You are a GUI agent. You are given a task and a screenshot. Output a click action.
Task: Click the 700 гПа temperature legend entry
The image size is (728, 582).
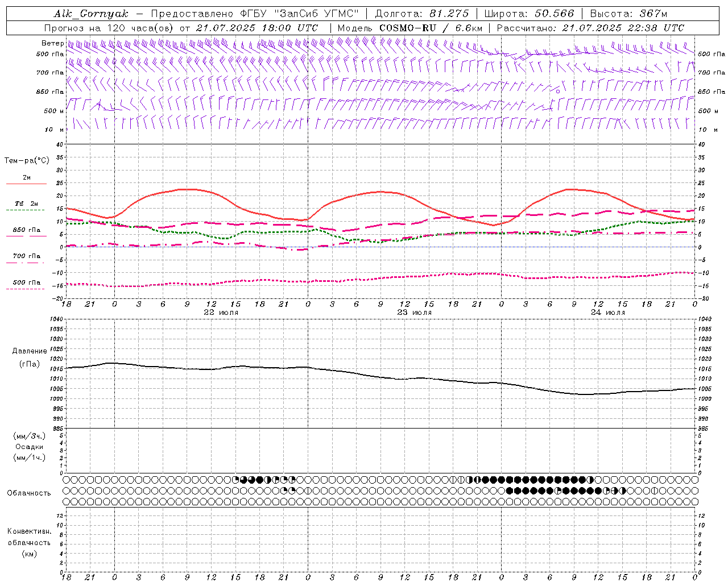click(x=26, y=256)
